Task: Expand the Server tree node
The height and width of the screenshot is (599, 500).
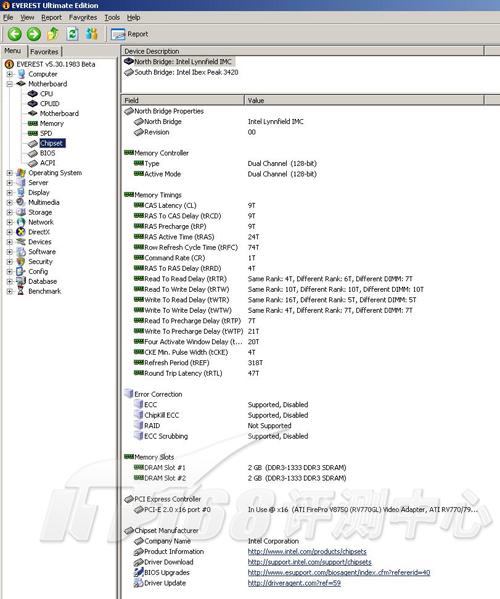Action: click(10, 183)
